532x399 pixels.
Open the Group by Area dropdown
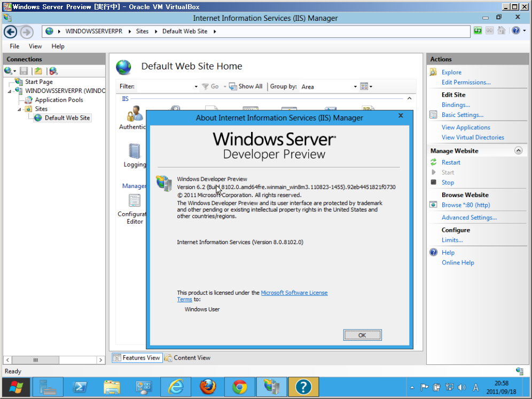(x=328, y=87)
